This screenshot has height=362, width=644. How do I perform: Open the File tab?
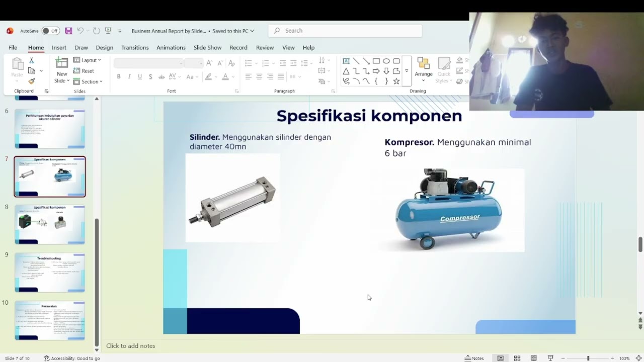pyautogui.click(x=13, y=47)
